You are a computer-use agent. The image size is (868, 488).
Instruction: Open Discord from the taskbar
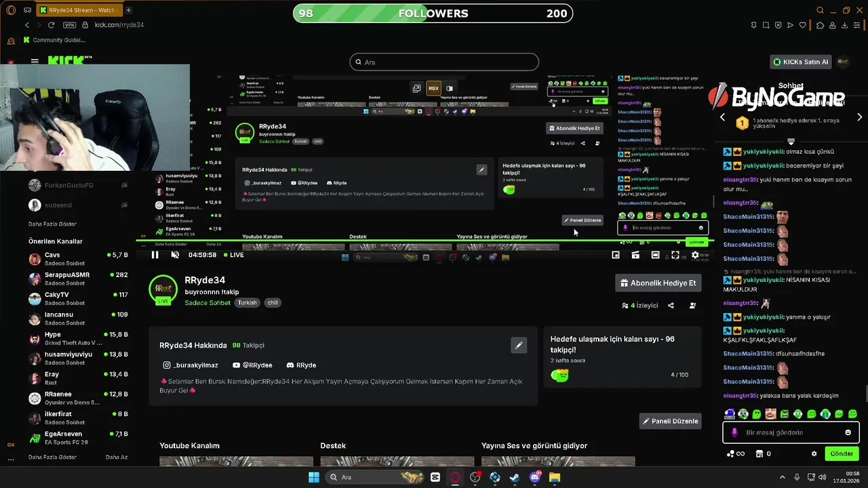pos(535,477)
